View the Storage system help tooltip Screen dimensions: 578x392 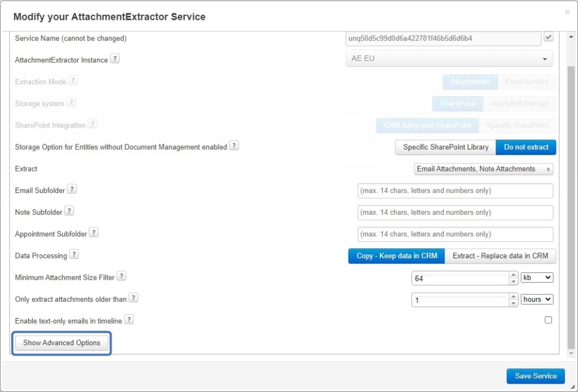click(x=71, y=102)
